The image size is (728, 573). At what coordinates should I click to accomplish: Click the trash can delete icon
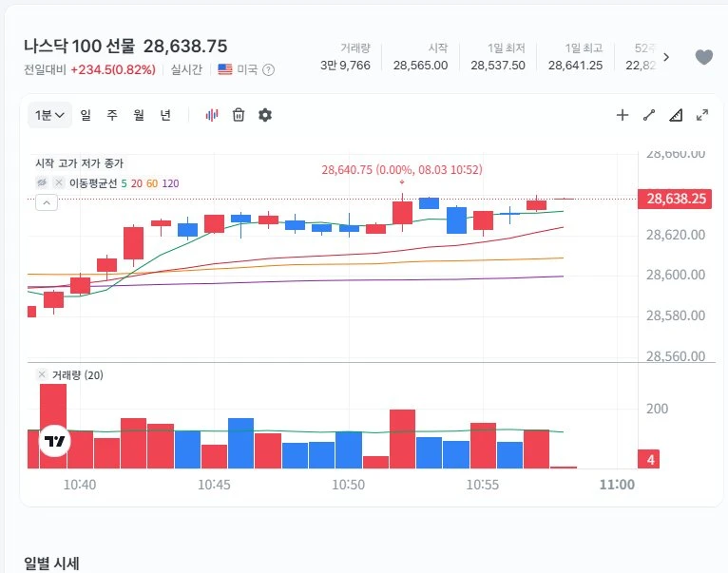pyautogui.click(x=239, y=115)
